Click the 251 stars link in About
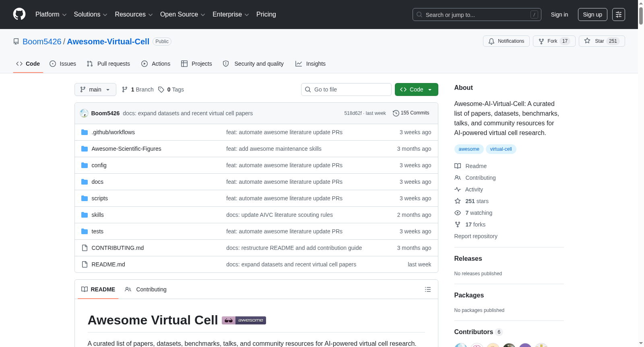 (x=477, y=201)
